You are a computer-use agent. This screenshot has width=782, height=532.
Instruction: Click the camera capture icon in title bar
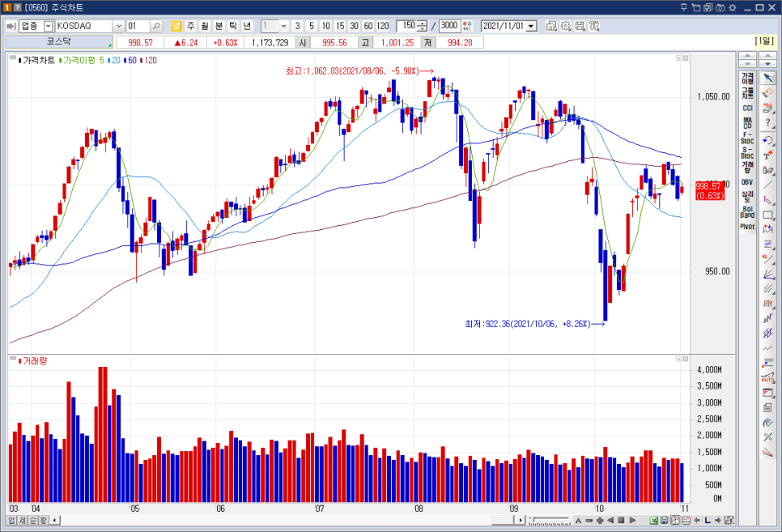pos(720,7)
